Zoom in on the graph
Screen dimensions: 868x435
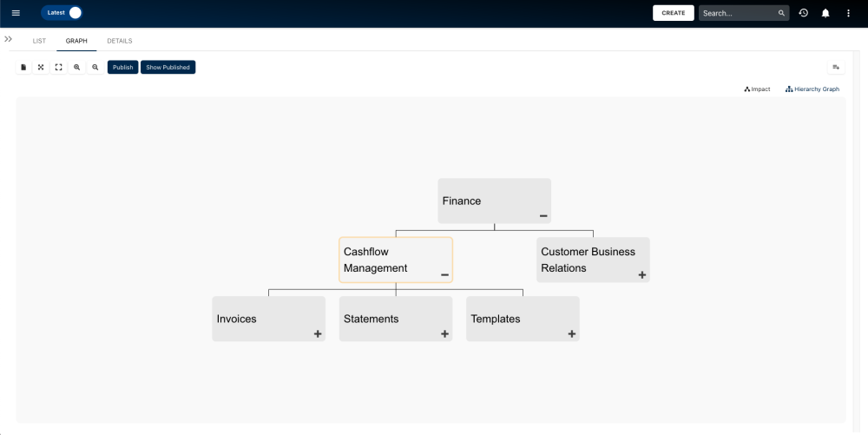click(77, 67)
